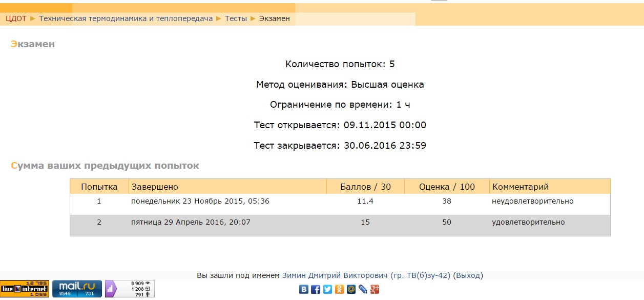Click attempt 1 row dated 23 Ноябрь 2015
644x300 pixels.
click(200, 201)
